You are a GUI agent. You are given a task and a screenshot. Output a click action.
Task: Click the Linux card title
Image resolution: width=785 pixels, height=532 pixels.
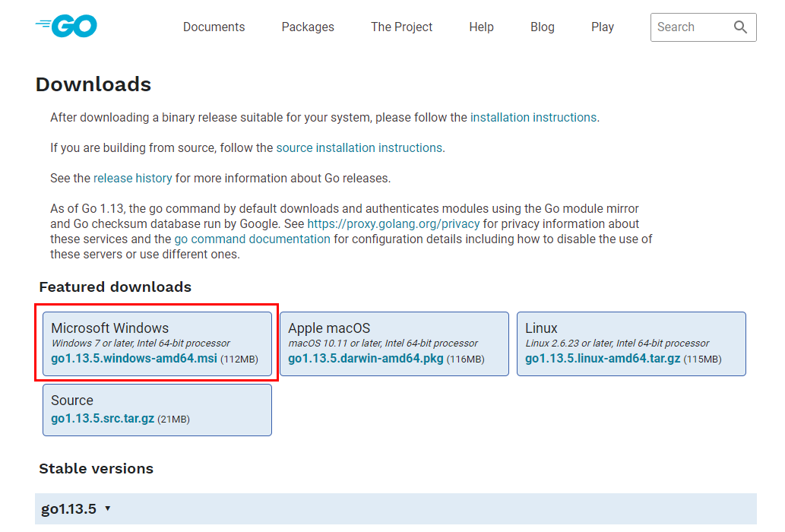tap(541, 328)
